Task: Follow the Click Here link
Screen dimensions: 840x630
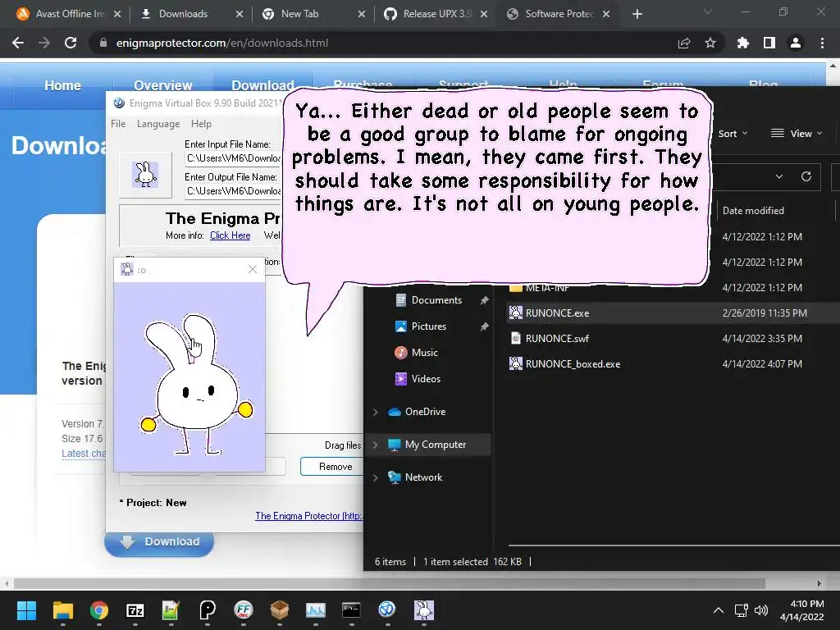Action: (230, 235)
